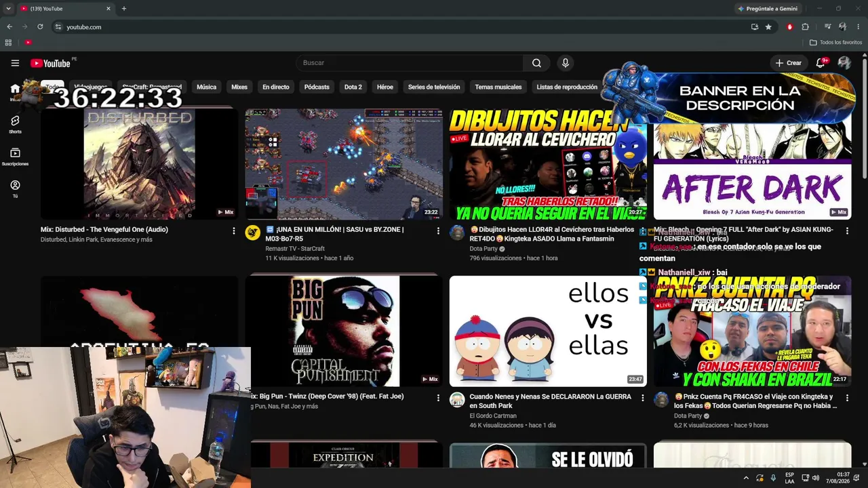
Task: Open options menu for Dibujitos Hacen video
Action: coord(643,231)
